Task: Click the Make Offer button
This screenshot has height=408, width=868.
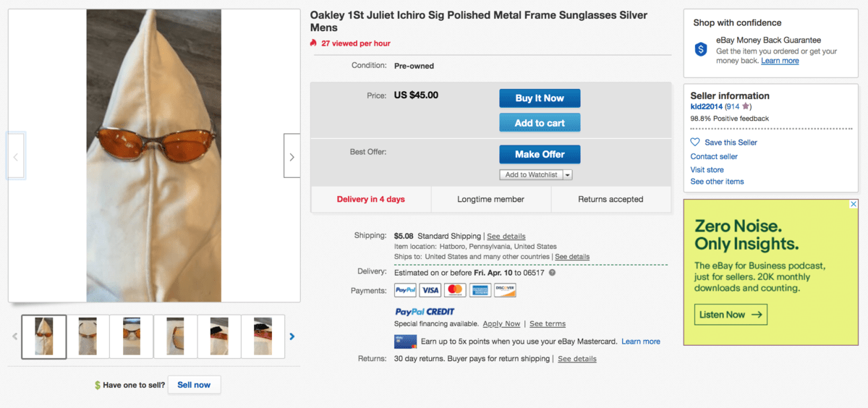Action: click(x=539, y=154)
